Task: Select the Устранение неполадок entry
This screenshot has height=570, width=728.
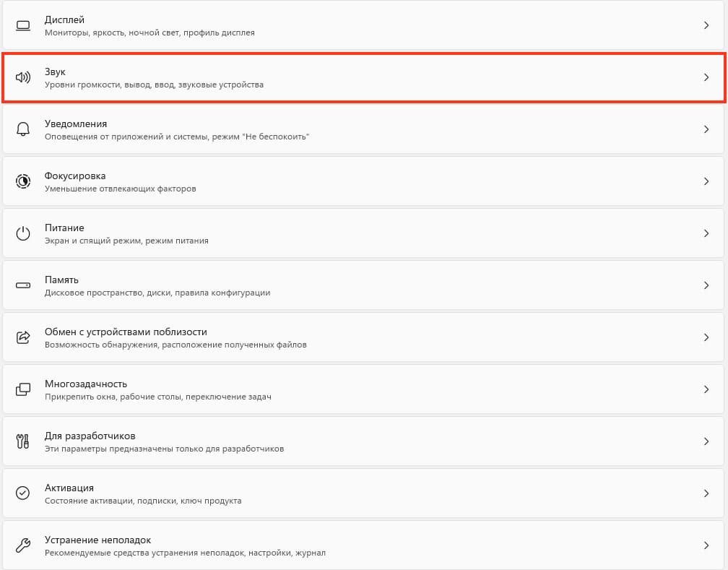Action: (363, 545)
